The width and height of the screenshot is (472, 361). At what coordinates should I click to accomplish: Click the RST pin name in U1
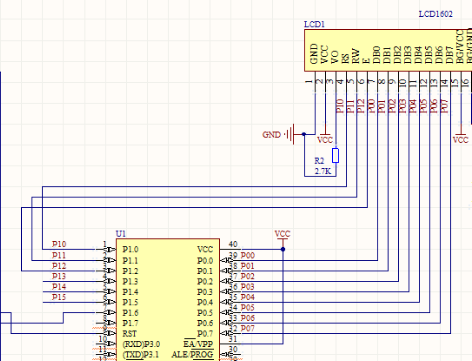coord(129,334)
